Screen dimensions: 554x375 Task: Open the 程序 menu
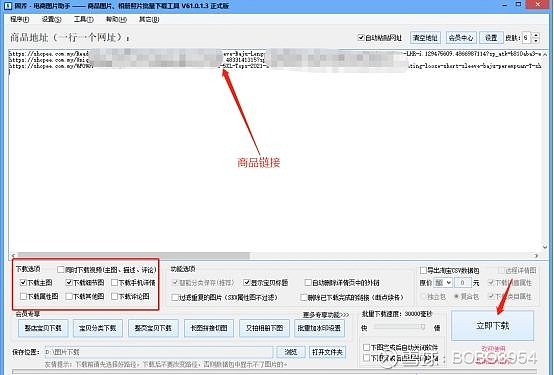pyautogui.click(x=20, y=19)
